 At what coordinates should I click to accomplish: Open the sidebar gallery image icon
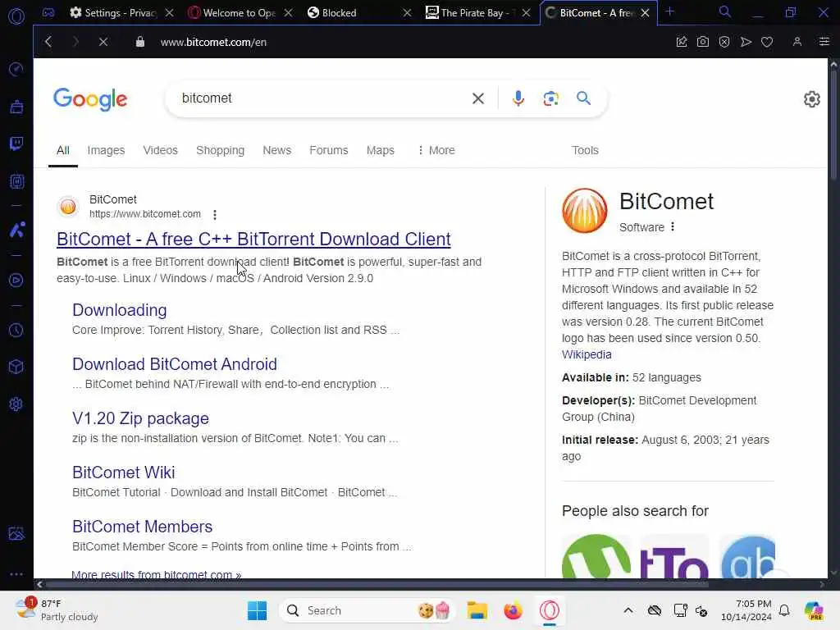[x=16, y=533]
